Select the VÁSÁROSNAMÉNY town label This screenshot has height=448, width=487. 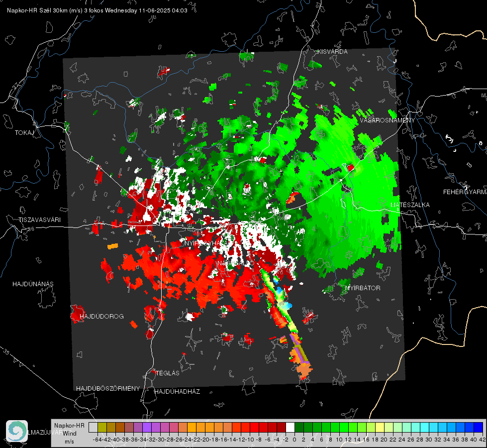point(388,120)
